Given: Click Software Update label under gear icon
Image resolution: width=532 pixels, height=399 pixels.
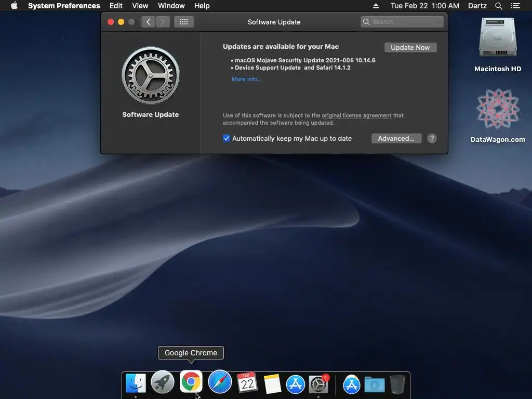Looking at the screenshot, I should point(151,115).
